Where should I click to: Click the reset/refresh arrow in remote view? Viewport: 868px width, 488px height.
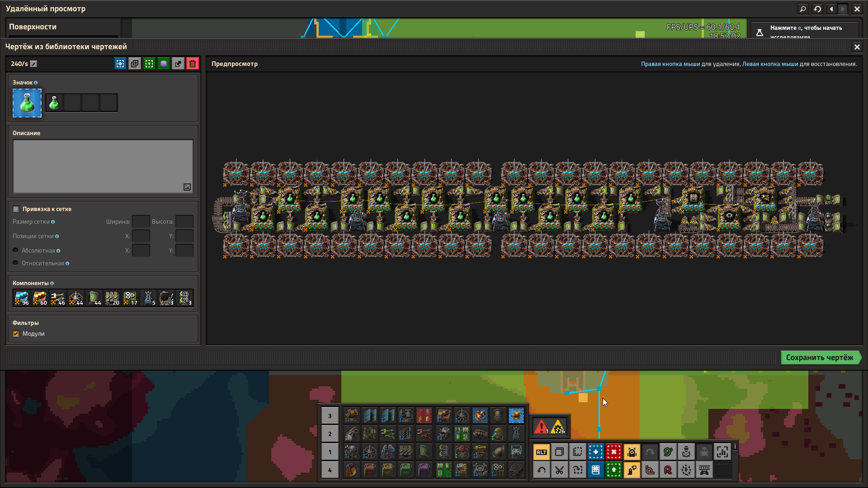(x=817, y=9)
